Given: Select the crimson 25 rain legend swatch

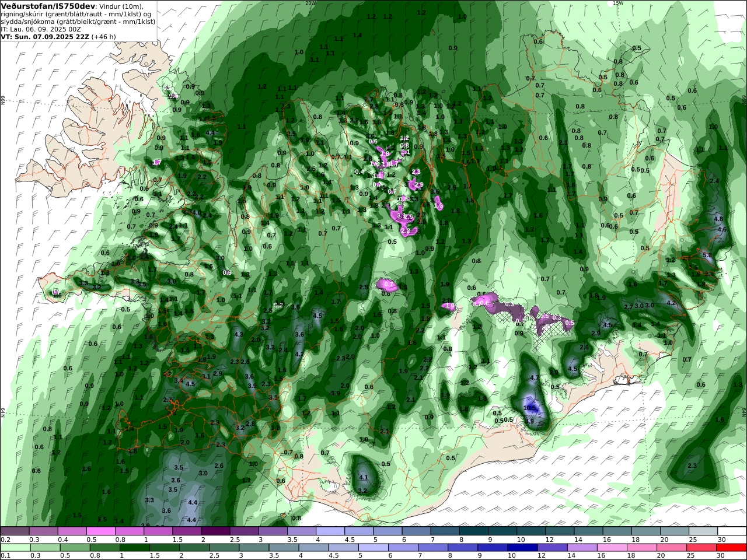Looking at the screenshot, I should [x=701, y=548].
